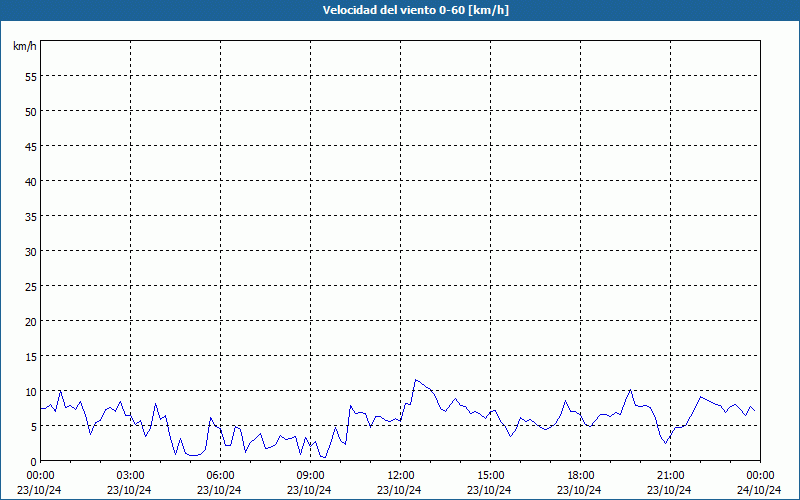Viewport: 800px width, 500px height.
Task: Select the 55 value on the y-axis
Action: 31,77
